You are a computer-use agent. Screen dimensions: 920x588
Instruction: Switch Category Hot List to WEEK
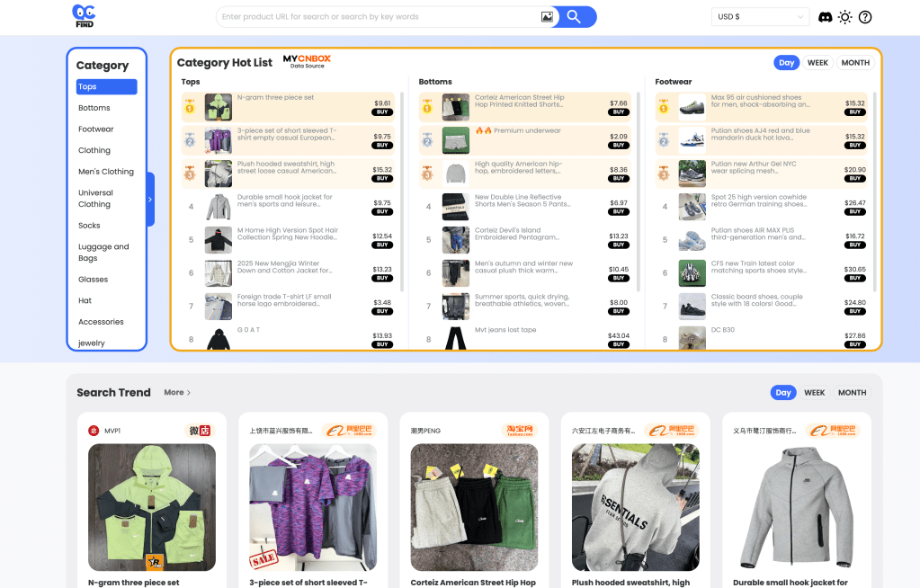[817, 63]
